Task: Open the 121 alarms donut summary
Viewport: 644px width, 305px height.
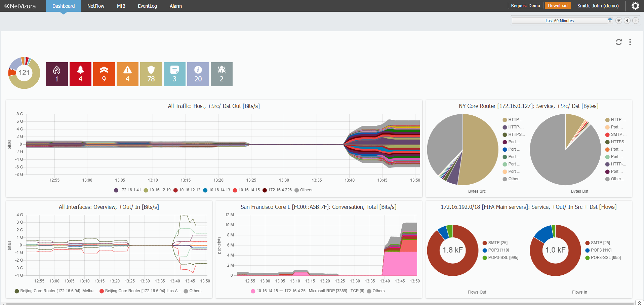Action: (24, 73)
